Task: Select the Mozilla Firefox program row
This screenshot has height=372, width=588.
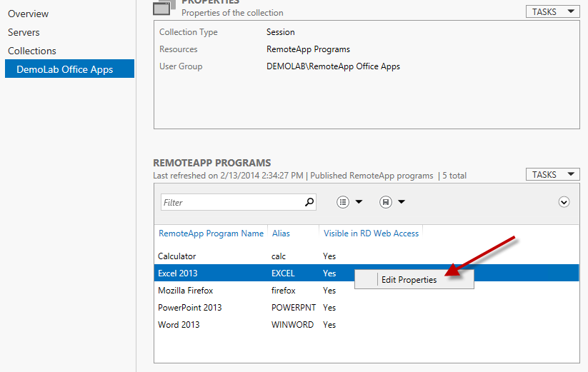Action: tap(186, 291)
